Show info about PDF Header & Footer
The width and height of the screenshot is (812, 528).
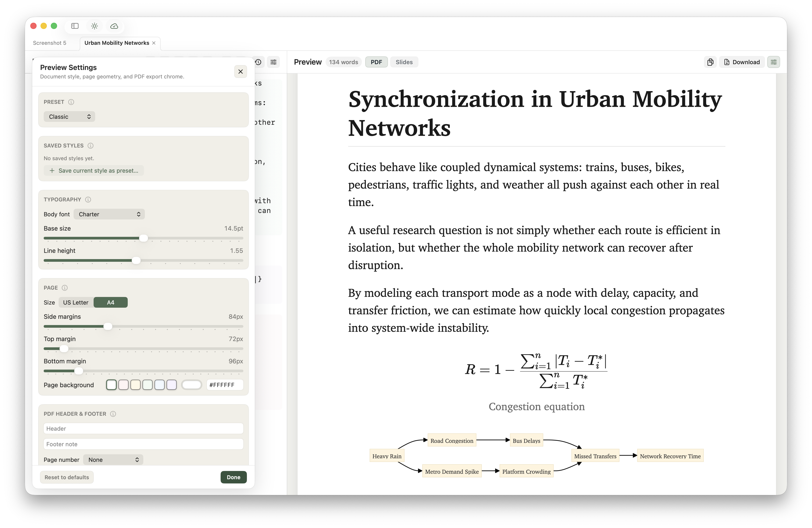113,414
